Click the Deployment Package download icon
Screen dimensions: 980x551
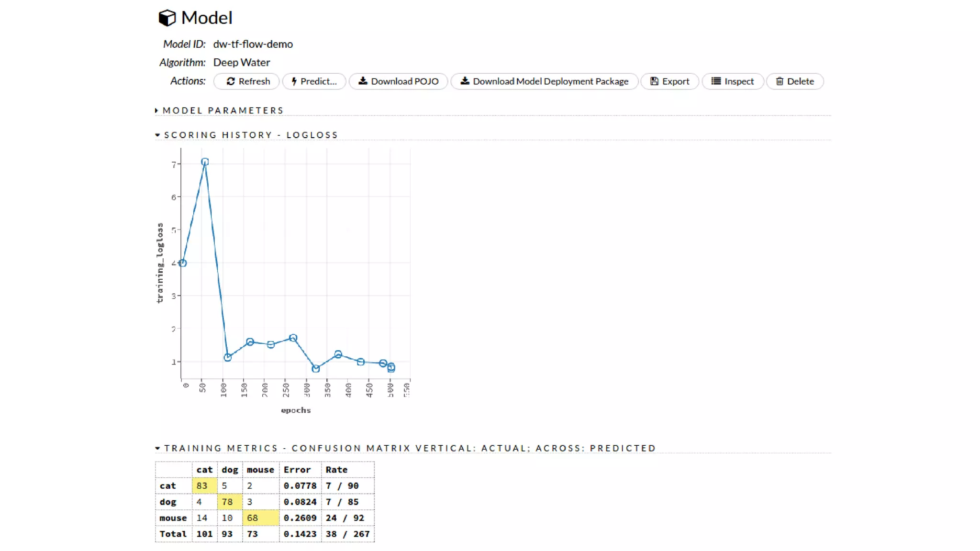[465, 81]
